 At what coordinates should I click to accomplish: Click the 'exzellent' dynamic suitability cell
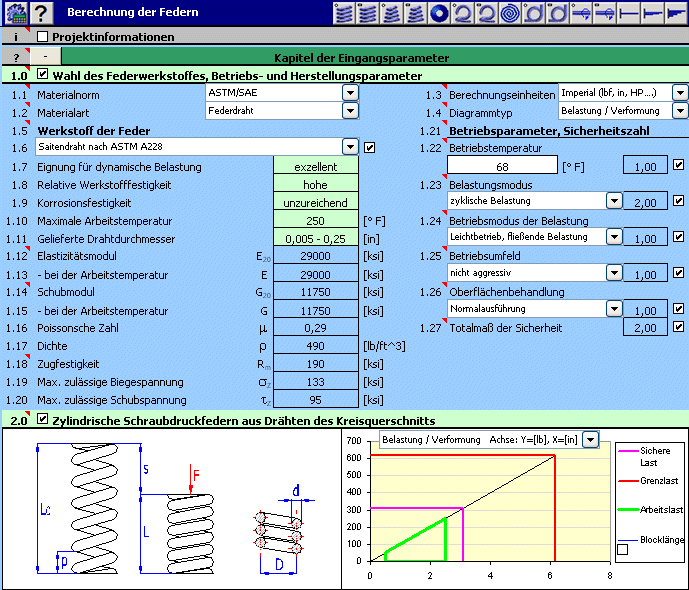315,167
